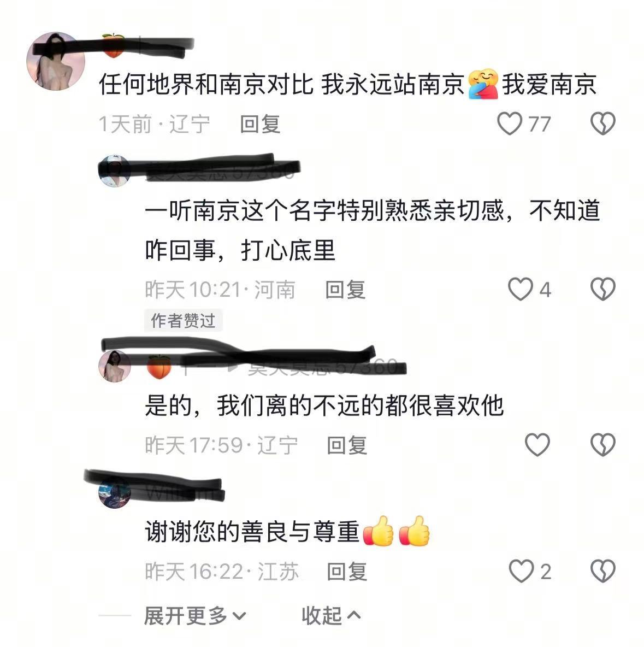
Task: Reply to the comment posted 昨天 10:21
Action: [x=345, y=289]
